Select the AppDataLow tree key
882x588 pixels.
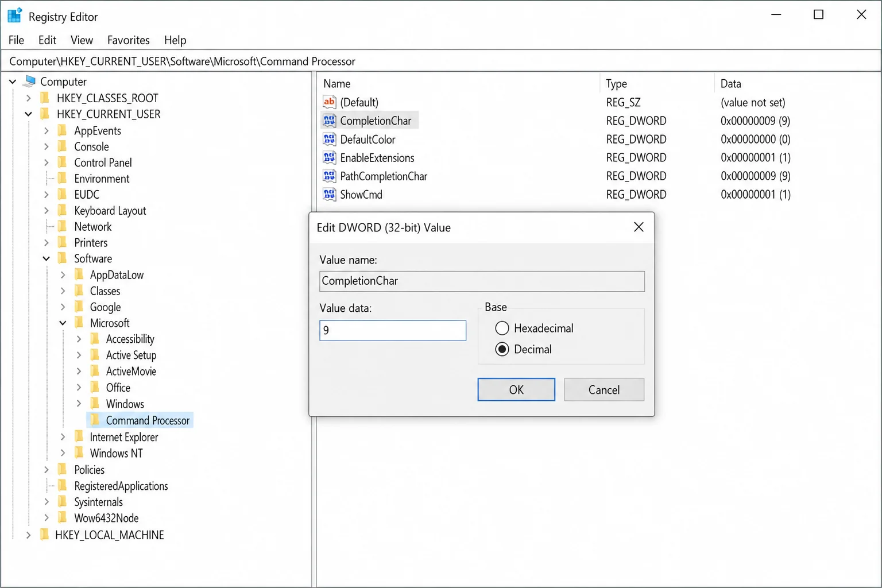117,275
